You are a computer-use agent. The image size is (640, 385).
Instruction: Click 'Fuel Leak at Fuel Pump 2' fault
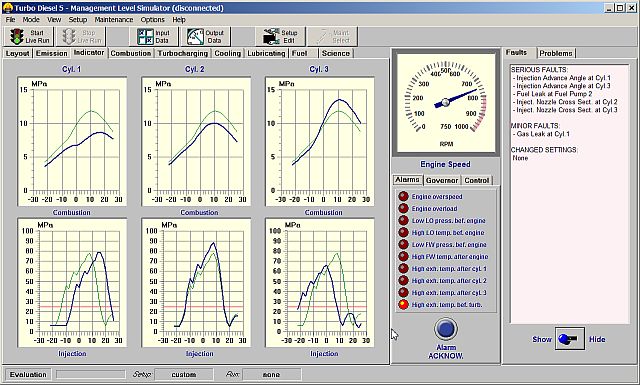554,93
